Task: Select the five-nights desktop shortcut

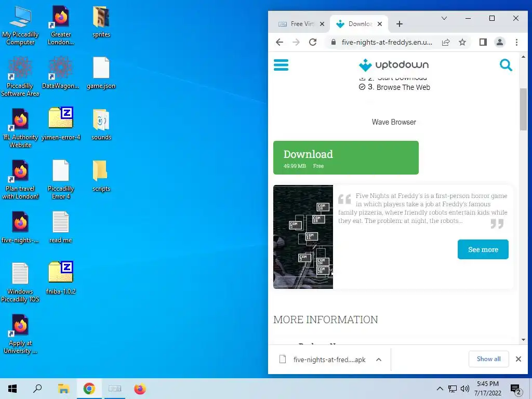Action: click(20, 228)
